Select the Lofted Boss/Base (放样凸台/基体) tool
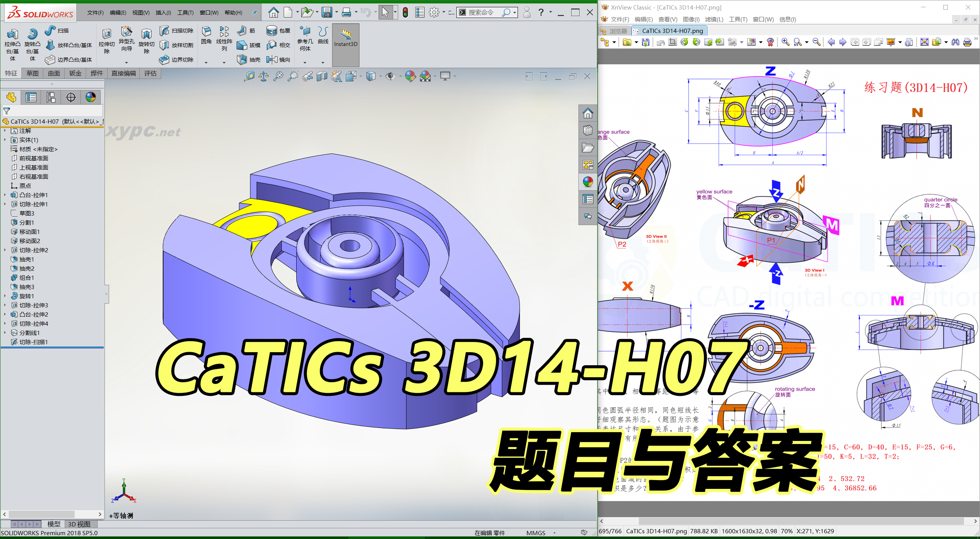The height and width of the screenshot is (539, 980). coord(69,45)
